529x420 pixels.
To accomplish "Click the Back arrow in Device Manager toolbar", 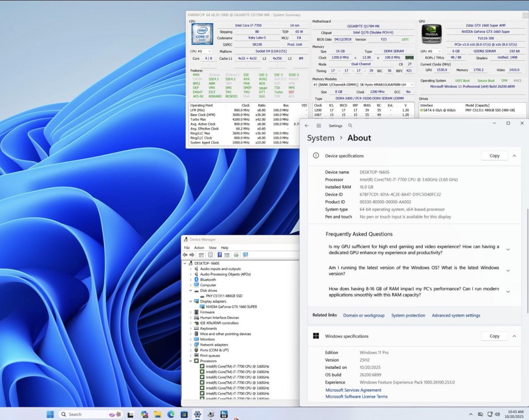I will 185,255.
